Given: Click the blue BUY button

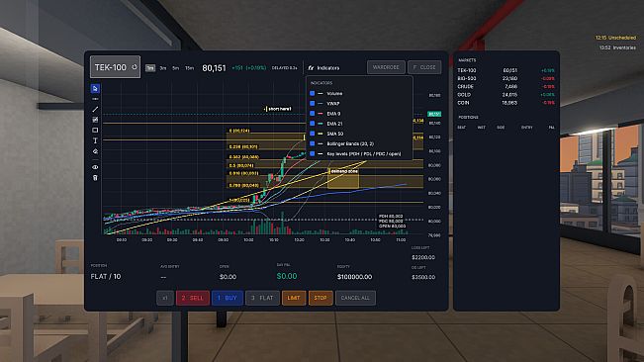Looking at the screenshot, I should 228,298.
